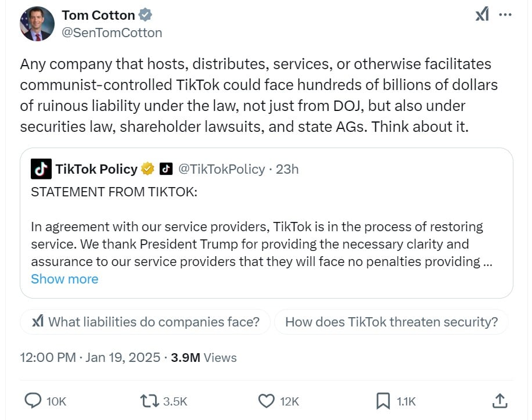The image size is (532, 420).
Task: Repost this tweet using the retweet icon
Action: coord(150,400)
